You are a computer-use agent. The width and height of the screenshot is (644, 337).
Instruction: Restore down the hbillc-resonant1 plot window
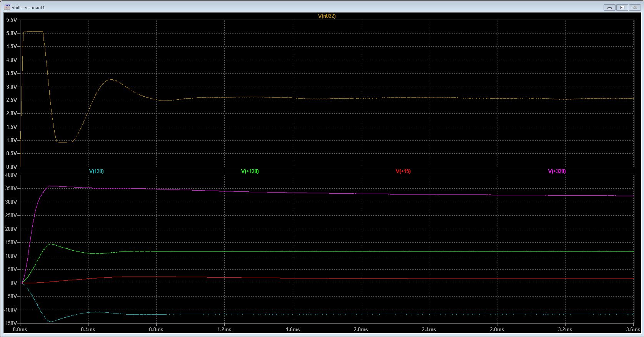pyautogui.click(x=622, y=7)
